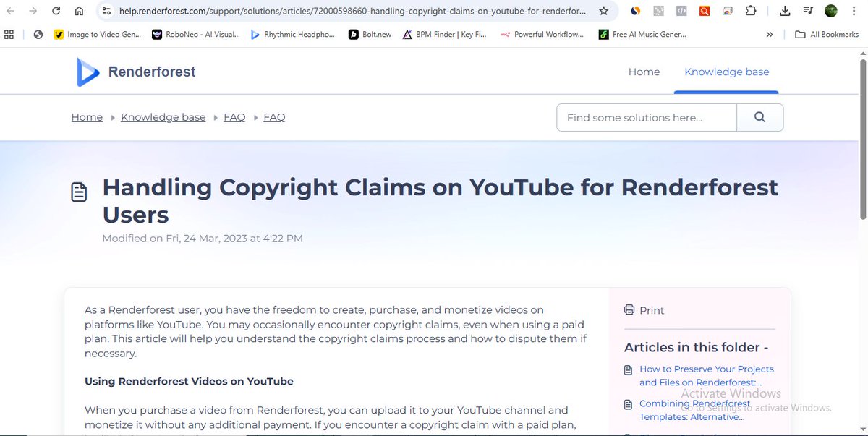The width and height of the screenshot is (868, 436).
Task: Click Knowledge base breadcrumb link
Action: pos(163,117)
